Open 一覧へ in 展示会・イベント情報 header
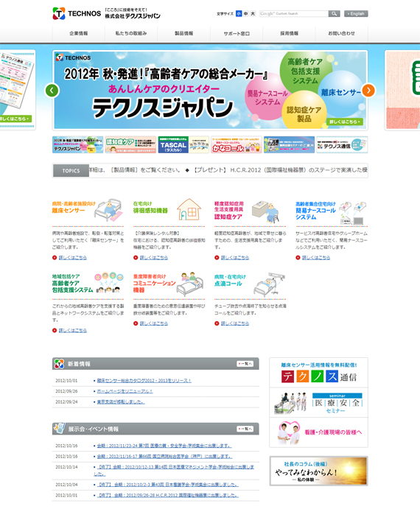Image resolution: width=420 pixels, height=509 pixels. tap(245, 429)
